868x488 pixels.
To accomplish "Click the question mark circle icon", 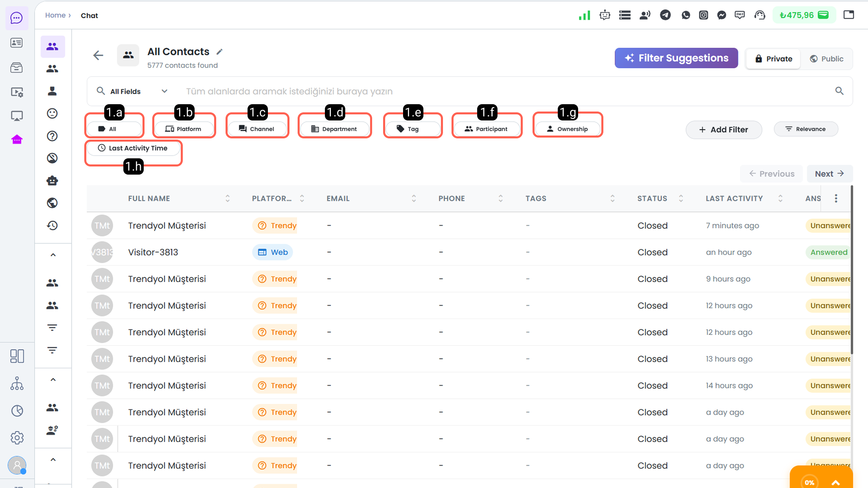I will 52,136.
